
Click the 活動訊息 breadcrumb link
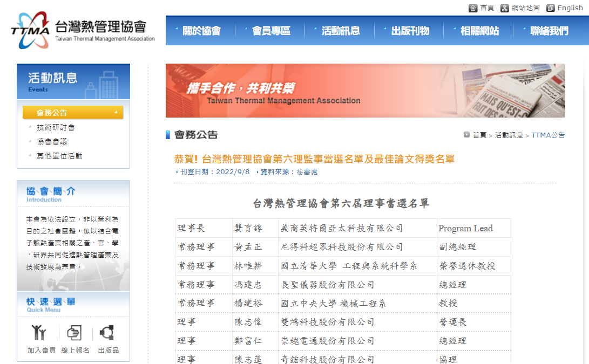pos(509,135)
